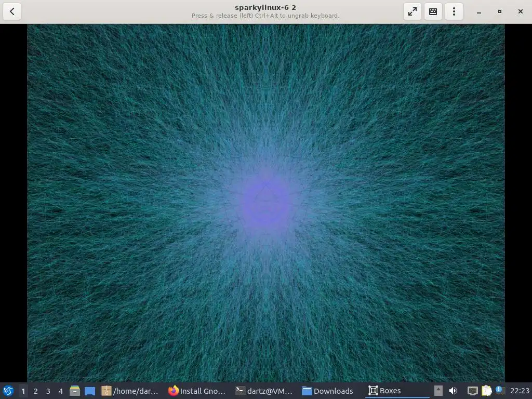532x399 pixels.
Task: Switch to workspace 3
Action: point(48,391)
